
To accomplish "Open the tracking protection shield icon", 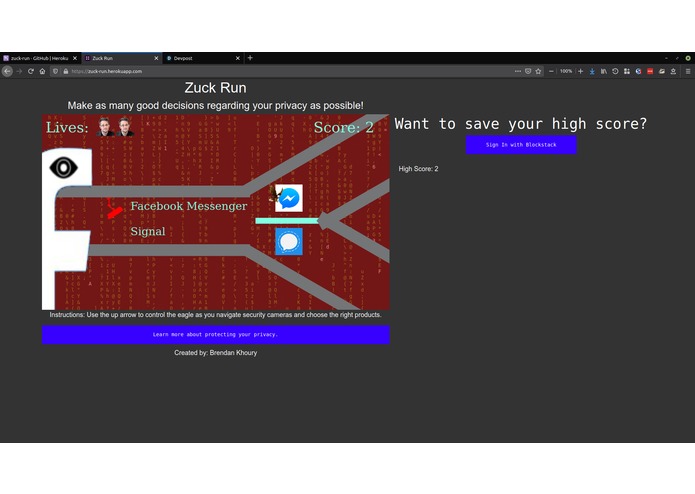I will coord(55,71).
